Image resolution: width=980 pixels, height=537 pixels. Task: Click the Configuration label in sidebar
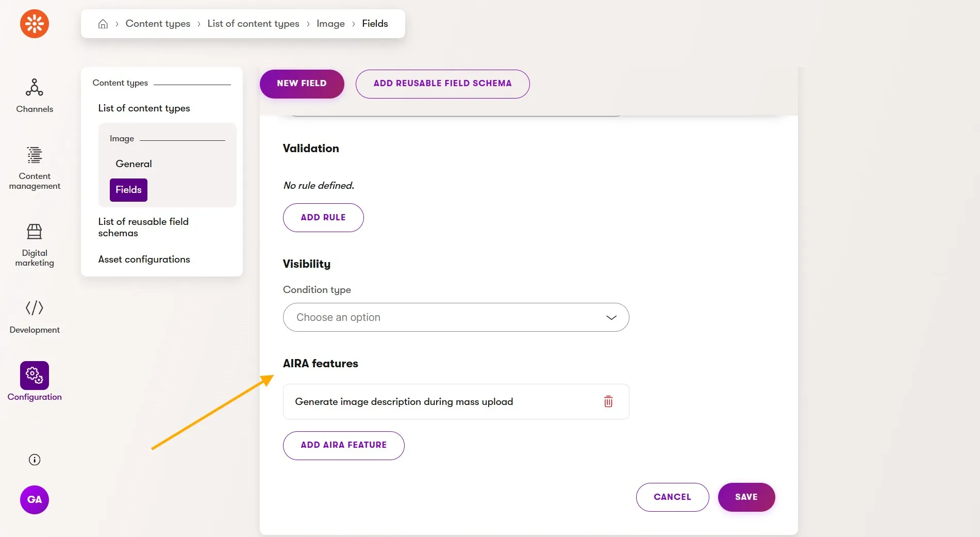tap(35, 397)
